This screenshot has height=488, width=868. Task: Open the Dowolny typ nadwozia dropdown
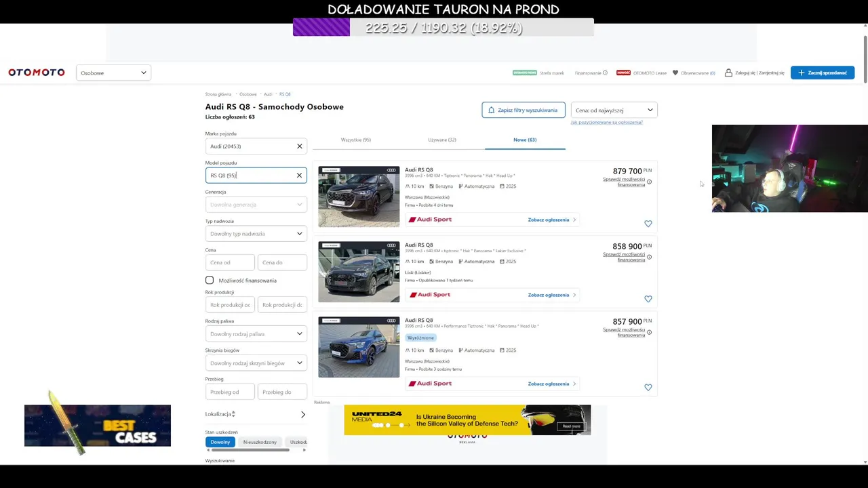pyautogui.click(x=256, y=234)
